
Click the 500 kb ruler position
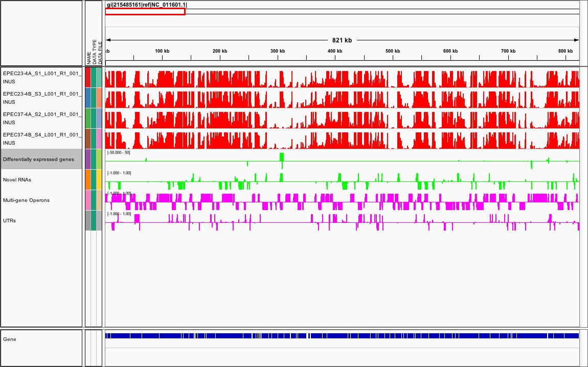coord(393,51)
